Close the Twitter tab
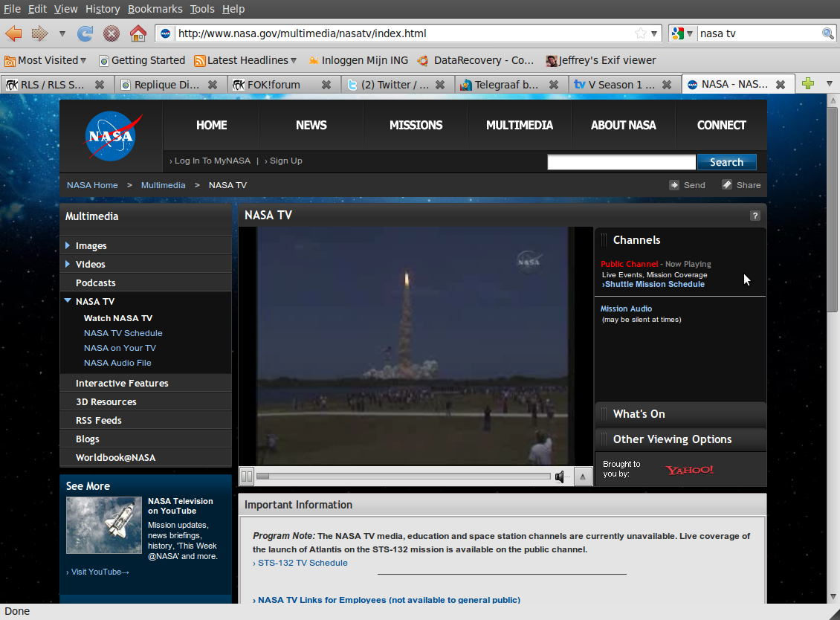This screenshot has width=840, height=620. coord(440,85)
